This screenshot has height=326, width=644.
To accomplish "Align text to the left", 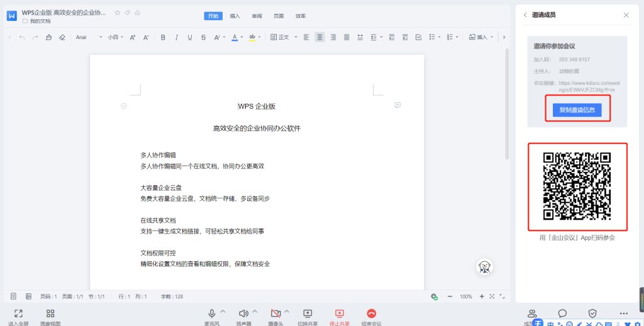I will (x=306, y=37).
